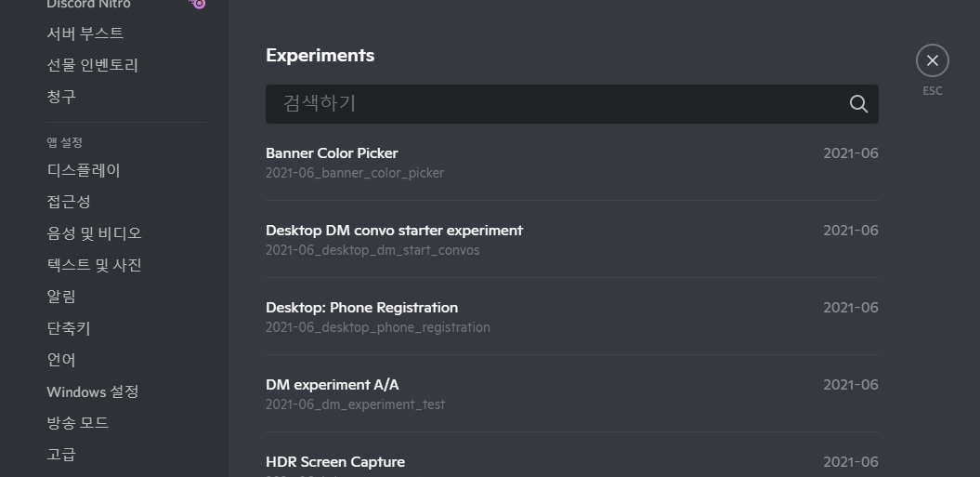Click the 2021-06_banner_color_picker identifier text

[354, 173]
